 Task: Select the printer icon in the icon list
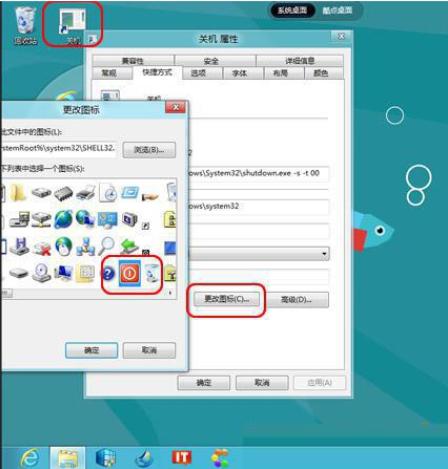(x=86, y=193)
